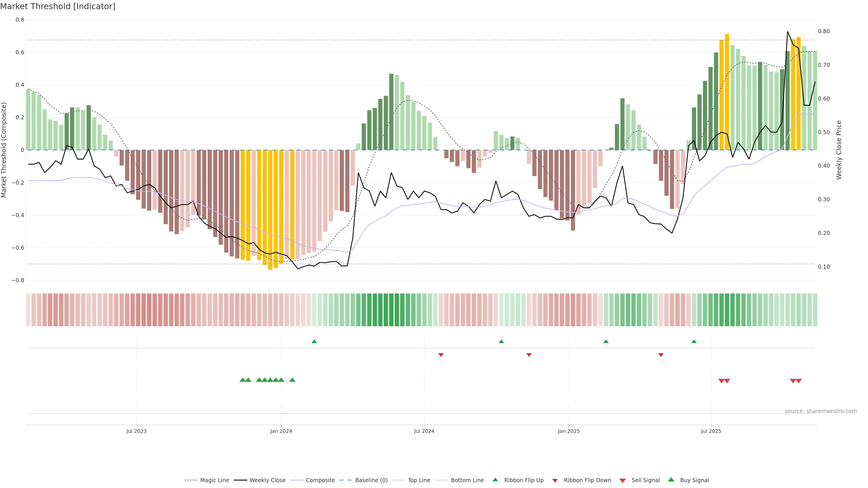Click the rightmost red sell signal marker
Image resolution: width=868 pixels, height=488 pixels.
tap(799, 381)
